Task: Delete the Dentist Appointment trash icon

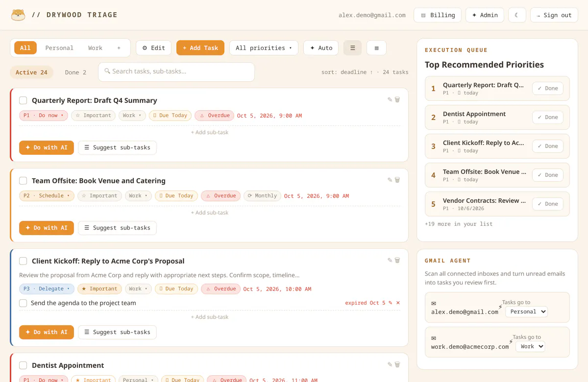Action: (x=397, y=364)
